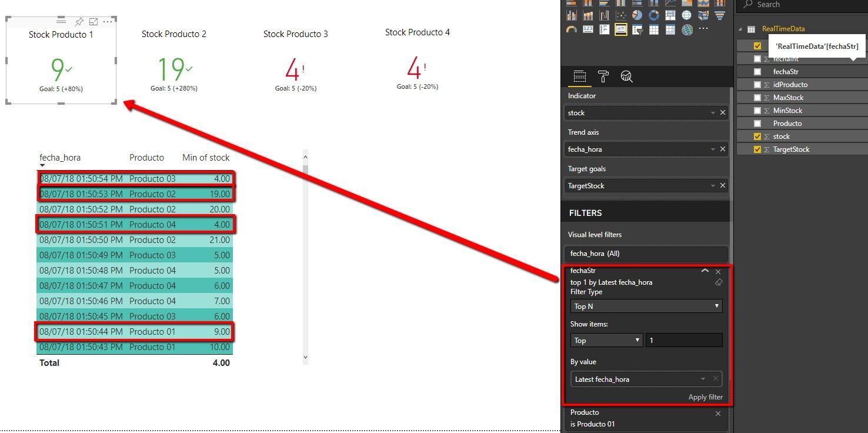Open more visualization options via the ellipsis
Viewport: 868px width, 433px height.
click(x=703, y=29)
